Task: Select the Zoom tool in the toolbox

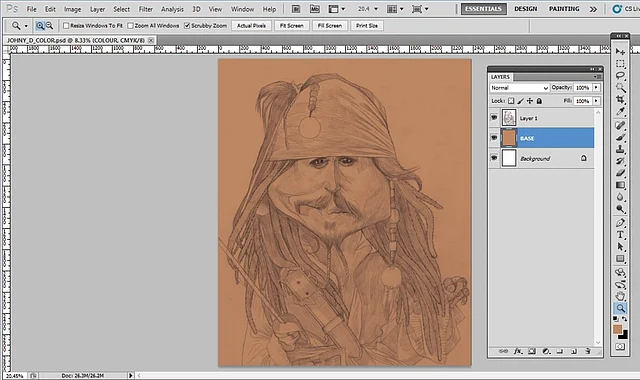Action: [620, 308]
